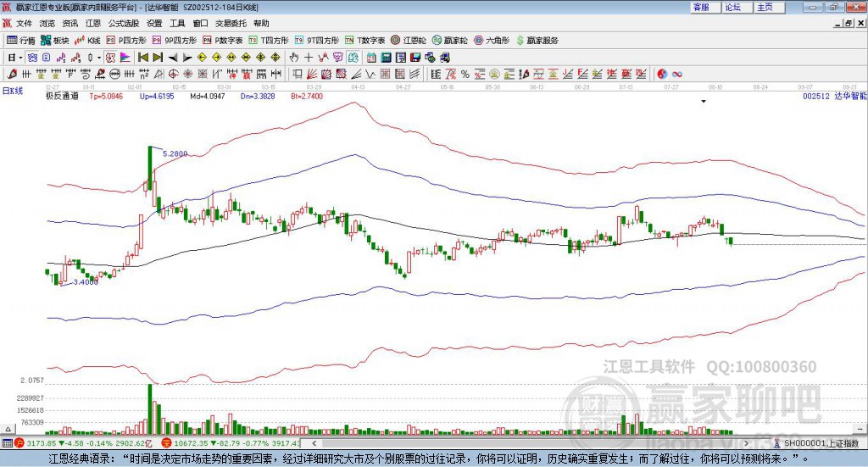Open the 板块 sector view
The width and height of the screenshot is (868, 467).
53,41
